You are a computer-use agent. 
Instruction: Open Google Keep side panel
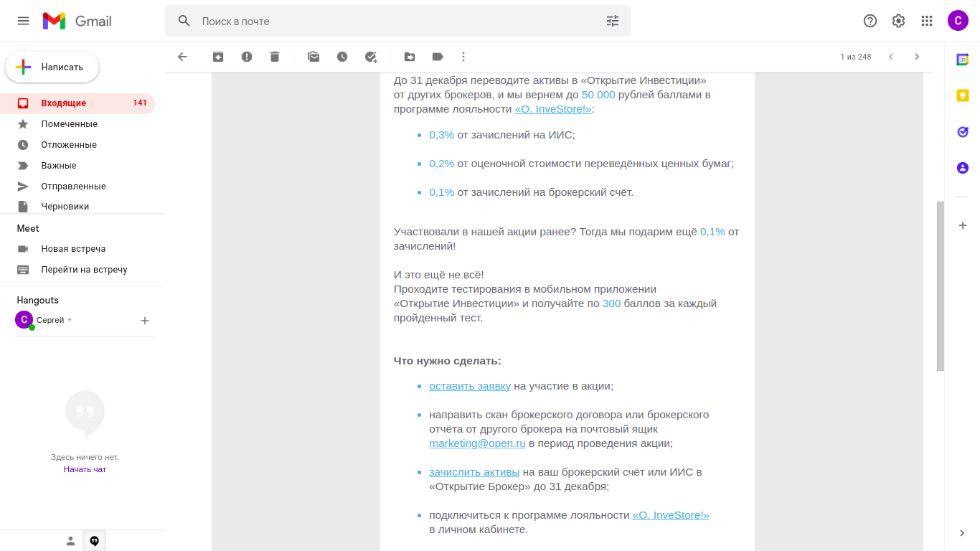[963, 95]
